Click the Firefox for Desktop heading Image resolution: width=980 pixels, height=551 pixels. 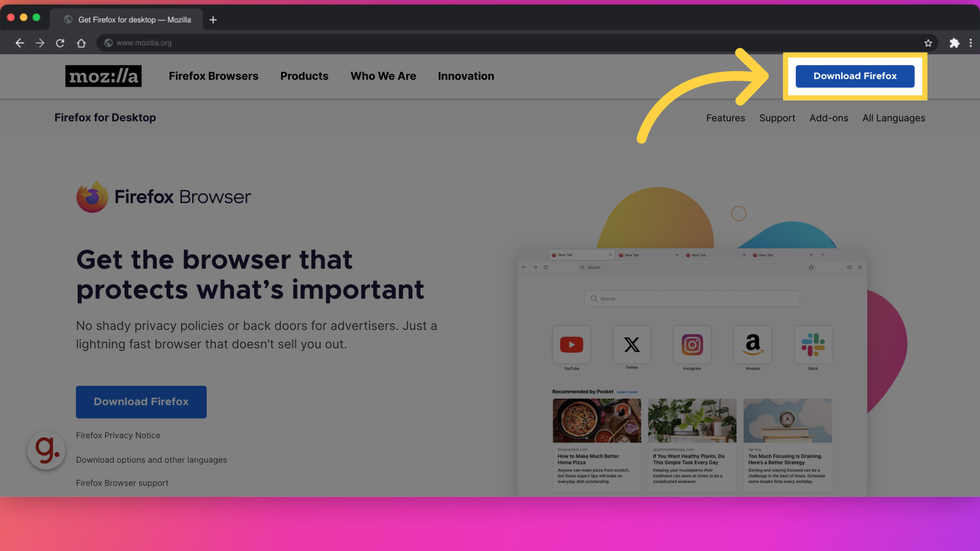pos(105,118)
